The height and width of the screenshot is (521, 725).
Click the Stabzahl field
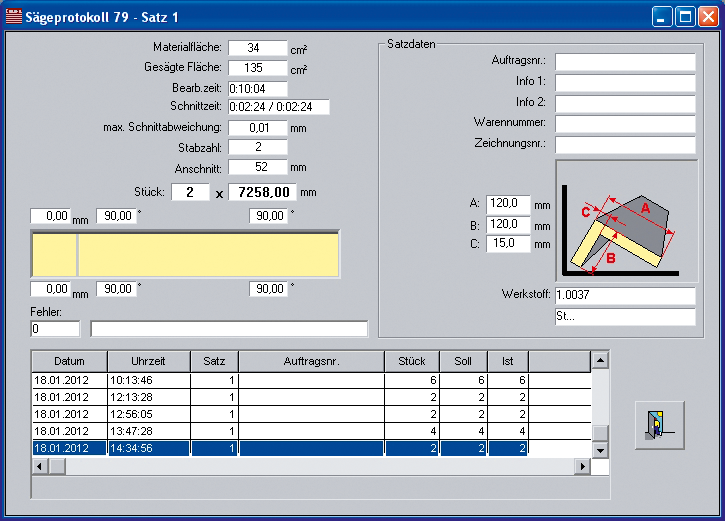coord(258,147)
